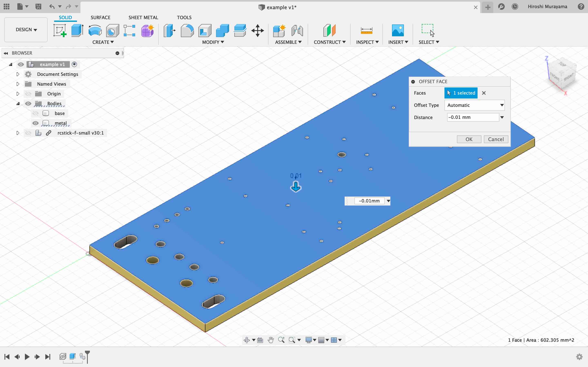Show the hidden base body
This screenshot has height=367, width=588.
pyautogui.click(x=36, y=113)
